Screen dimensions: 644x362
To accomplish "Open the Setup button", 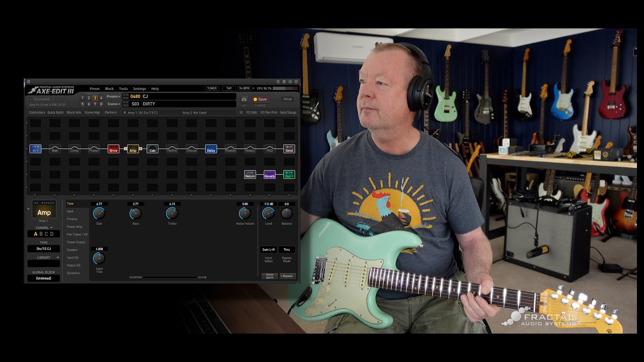I will [x=287, y=99].
